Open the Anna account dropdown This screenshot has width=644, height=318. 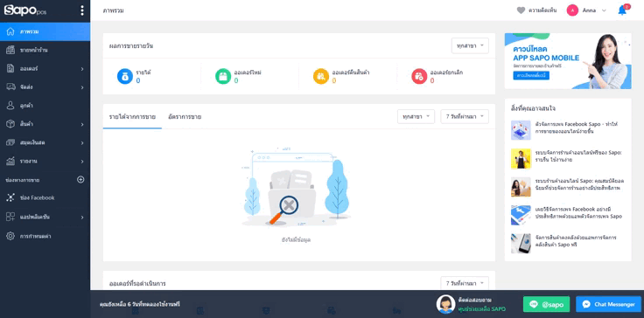pos(586,10)
